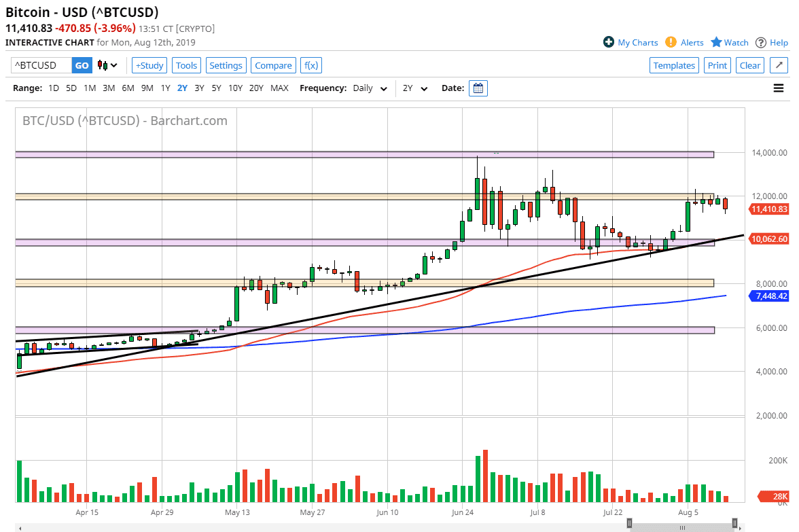Open the date picker calendar icon

point(478,88)
